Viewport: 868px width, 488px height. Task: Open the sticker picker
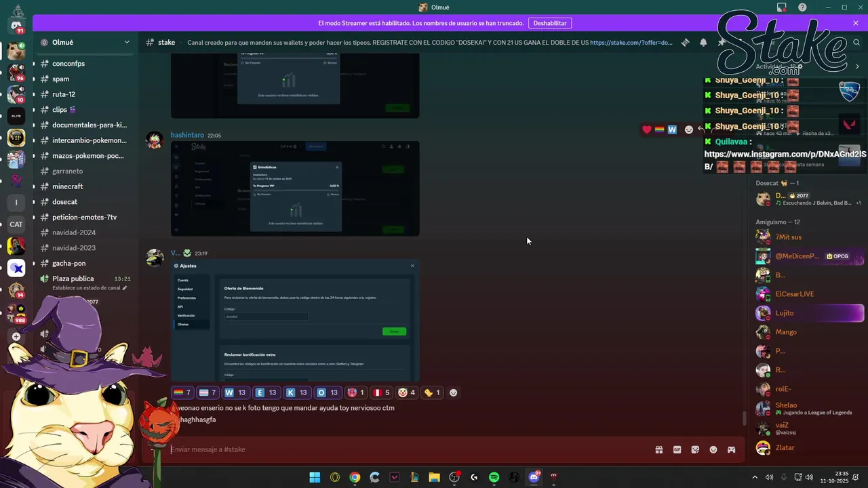[695, 449]
